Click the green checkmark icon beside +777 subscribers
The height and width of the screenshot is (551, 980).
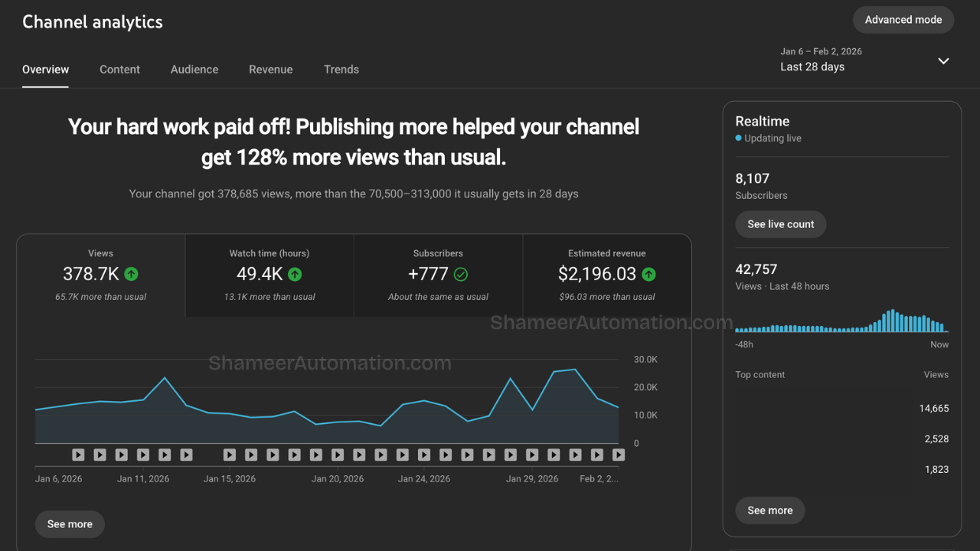pos(460,274)
